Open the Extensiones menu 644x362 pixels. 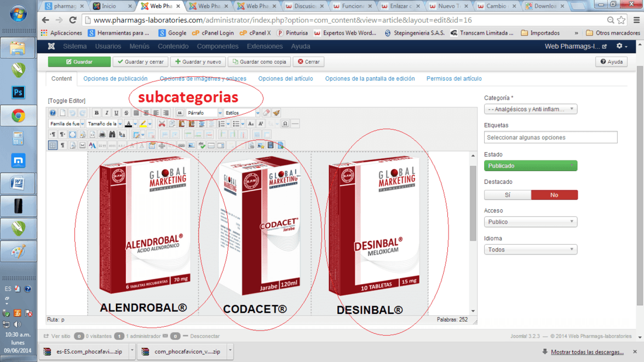265,46
